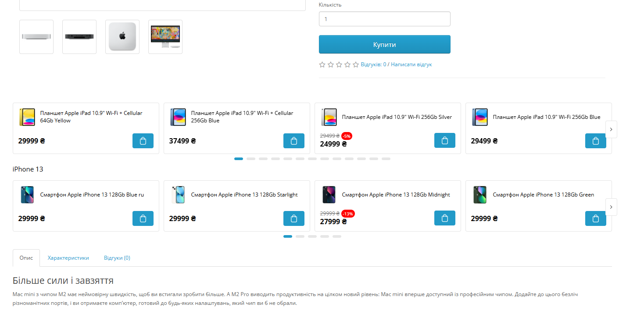
Task: Jump to last iPhone carousel page dot
Action: (337, 236)
